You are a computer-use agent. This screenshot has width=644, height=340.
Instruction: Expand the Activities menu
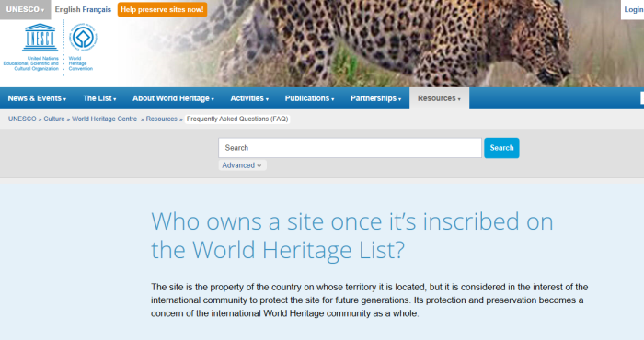click(x=249, y=98)
